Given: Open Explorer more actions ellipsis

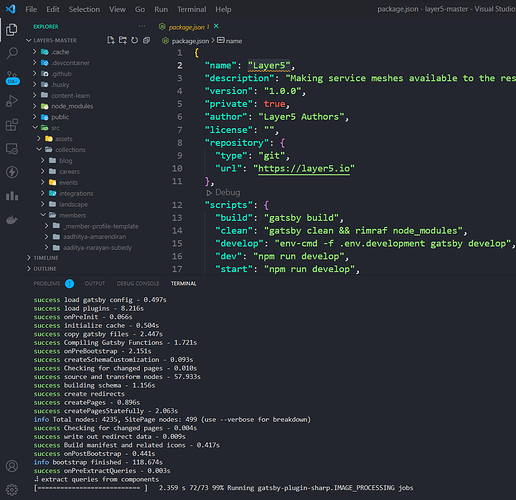Looking at the screenshot, I should 142,26.
